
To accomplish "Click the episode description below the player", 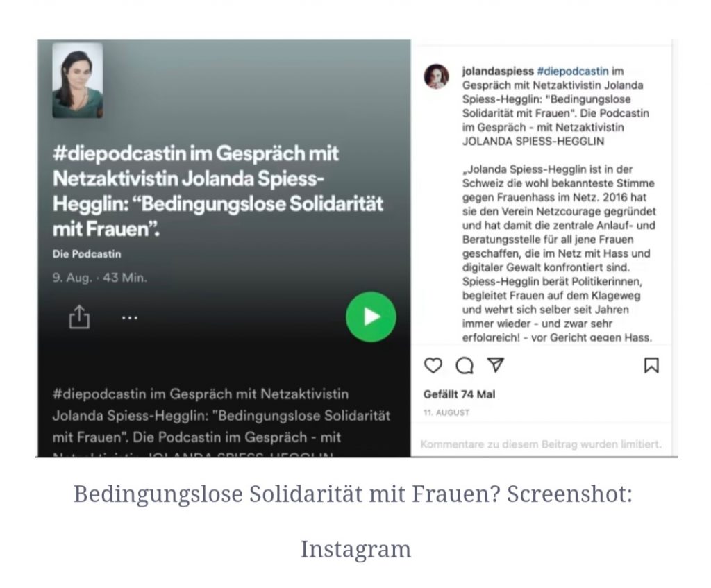I will click(221, 421).
